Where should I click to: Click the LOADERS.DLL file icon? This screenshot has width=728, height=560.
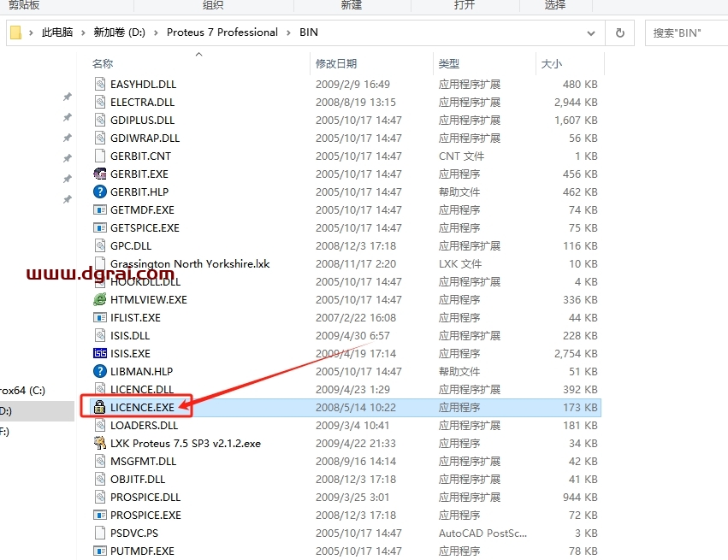[100, 426]
